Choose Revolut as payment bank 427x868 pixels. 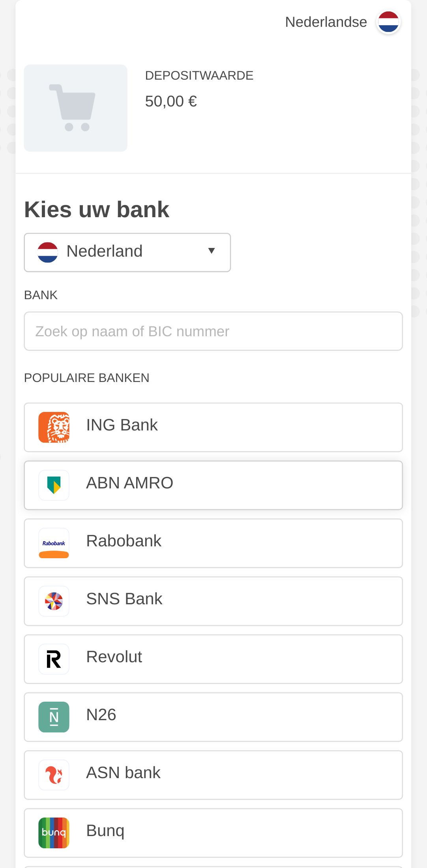[213, 659]
